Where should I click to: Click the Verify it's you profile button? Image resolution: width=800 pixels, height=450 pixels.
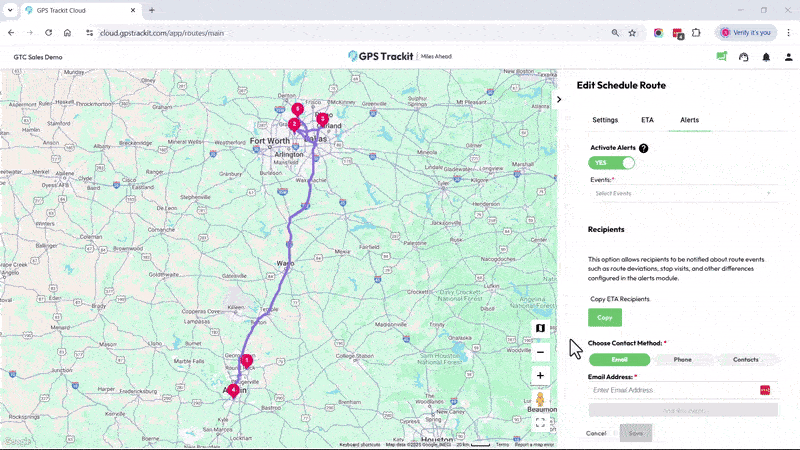point(745,33)
